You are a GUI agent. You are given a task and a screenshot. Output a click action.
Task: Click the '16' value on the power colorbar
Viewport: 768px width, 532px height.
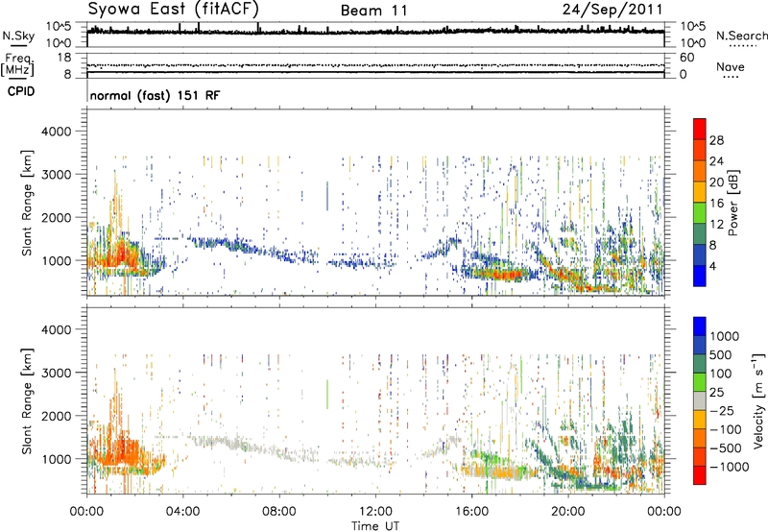pyautogui.click(x=716, y=204)
